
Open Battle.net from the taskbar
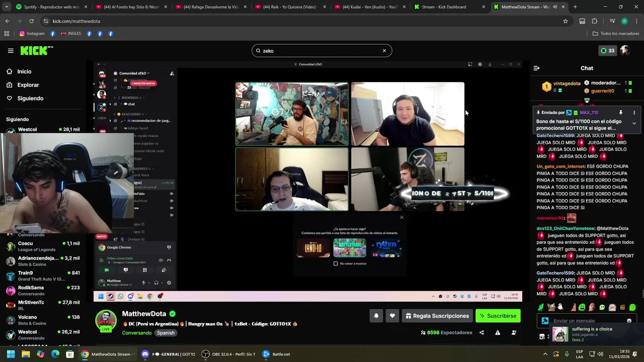[x=276, y=354]
